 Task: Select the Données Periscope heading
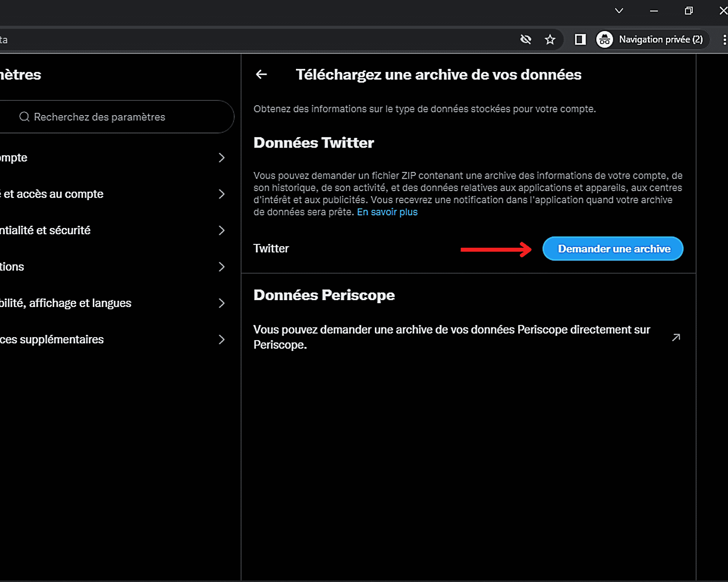pyautogui.click(x=324, y=295)
